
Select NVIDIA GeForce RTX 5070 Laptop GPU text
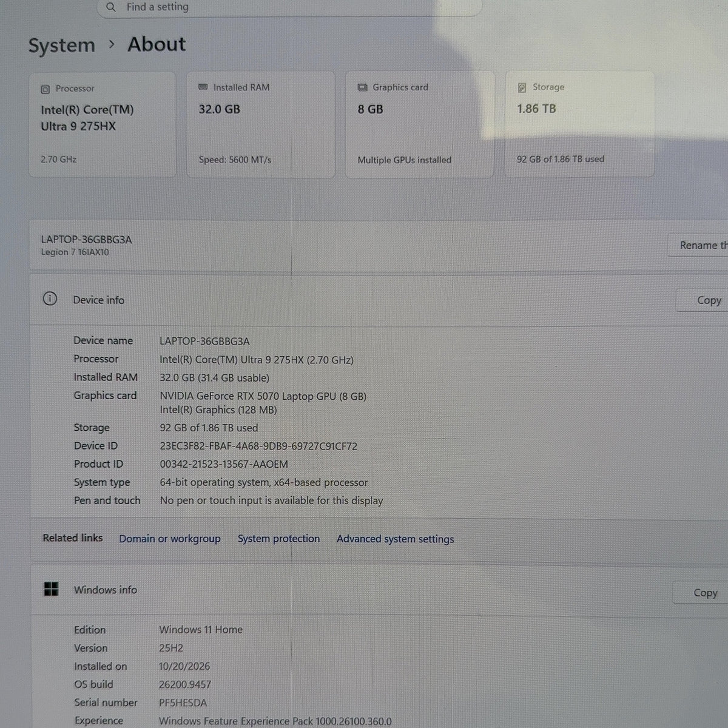pyautogui.click(x=263, y=396)
